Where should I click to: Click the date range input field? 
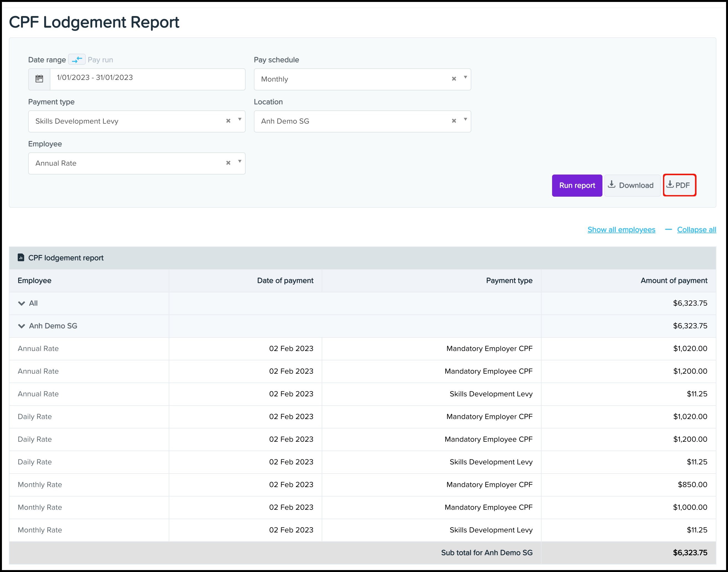point(147,79)
